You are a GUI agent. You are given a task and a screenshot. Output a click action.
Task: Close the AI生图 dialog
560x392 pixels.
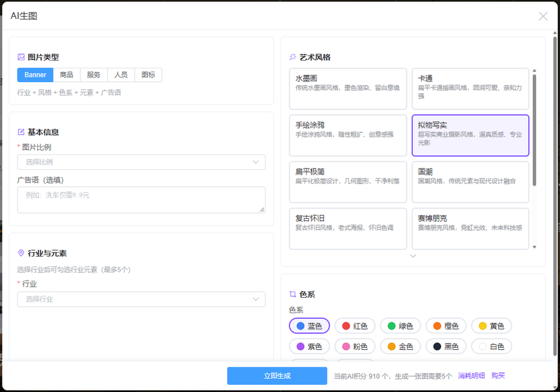pyautogui.click(x=543, y=16)
